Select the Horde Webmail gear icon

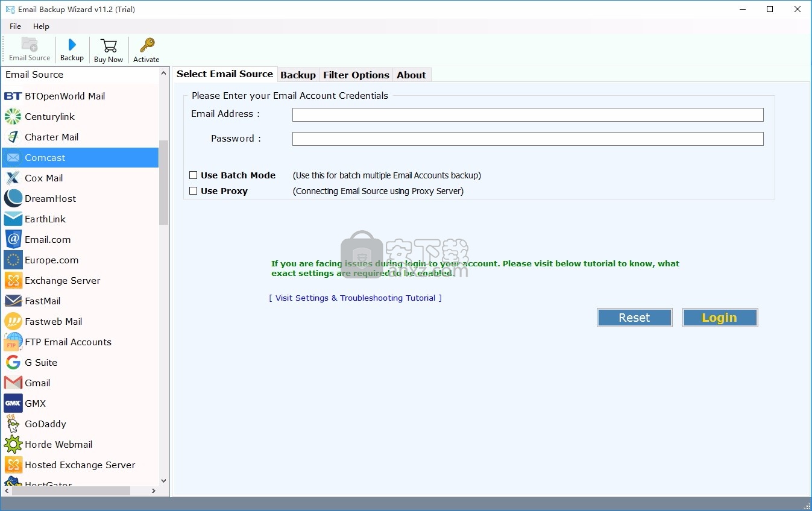coord(13,444)
